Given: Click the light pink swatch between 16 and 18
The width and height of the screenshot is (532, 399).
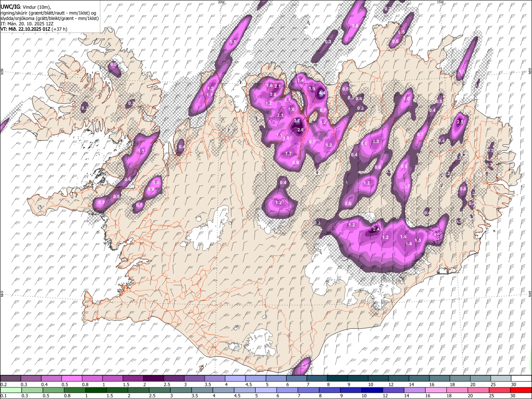Looking at the screenshot, I should [x=436, y=390].
